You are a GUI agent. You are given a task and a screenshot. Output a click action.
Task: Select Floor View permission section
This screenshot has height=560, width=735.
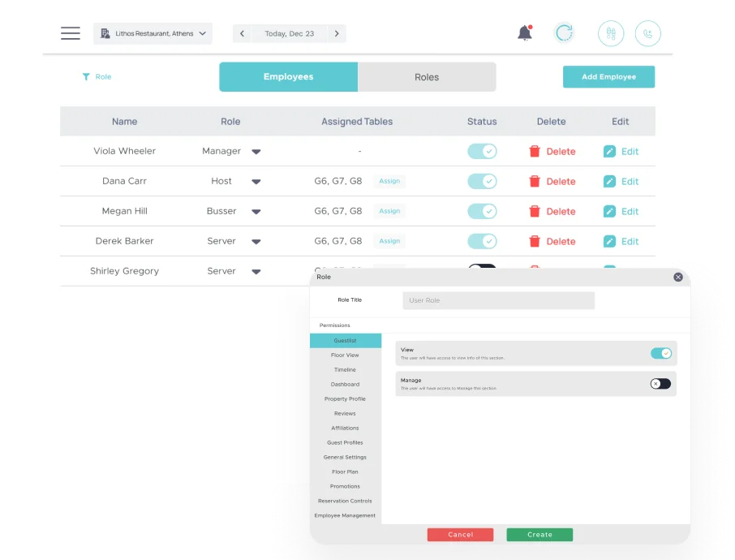coord(346,355)
